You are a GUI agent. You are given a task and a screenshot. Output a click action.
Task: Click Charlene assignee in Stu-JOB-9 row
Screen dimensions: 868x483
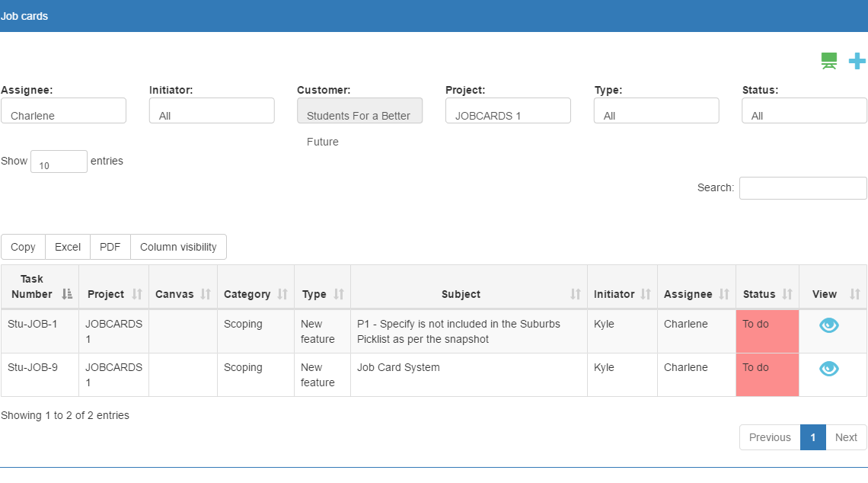point(686,368)
